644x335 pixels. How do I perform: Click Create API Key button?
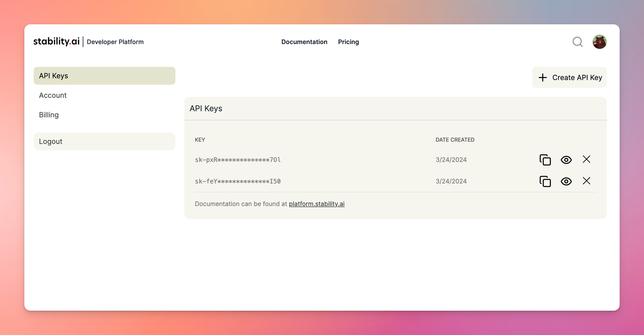tap(569, 77)
